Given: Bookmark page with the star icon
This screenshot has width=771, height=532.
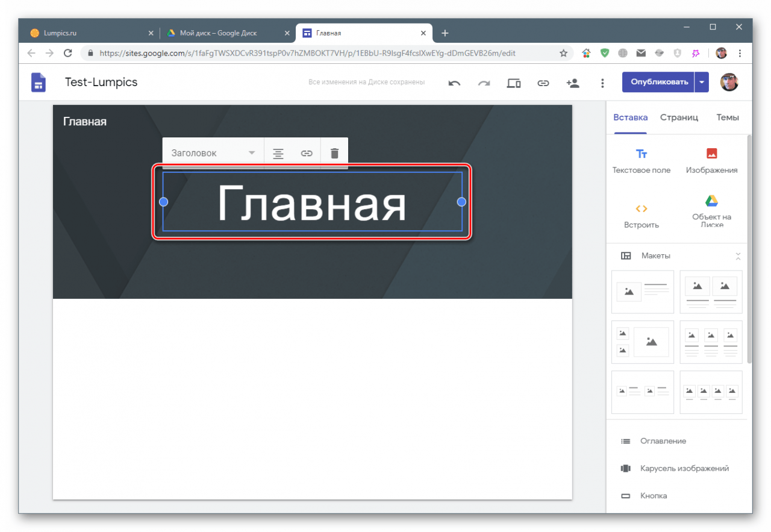Looking at the screenshot, I should pos(563,53).
